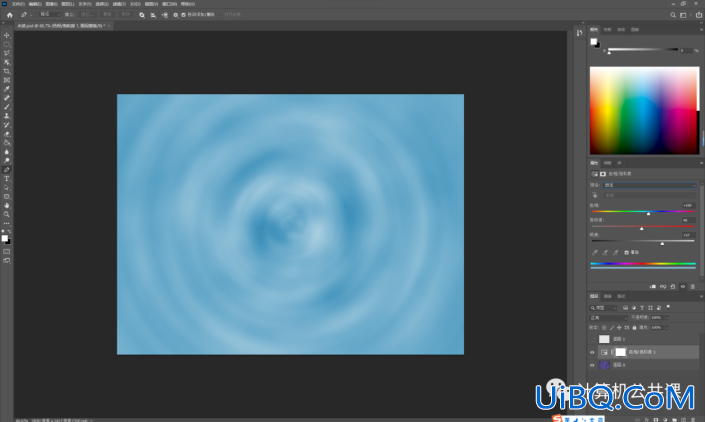Select the Hand tool
705x422 pixels.
click(x=7, y=205)
